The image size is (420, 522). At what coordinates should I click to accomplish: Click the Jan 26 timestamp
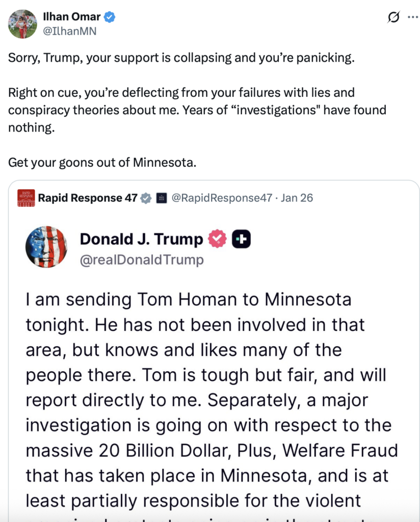coord(297,198)
